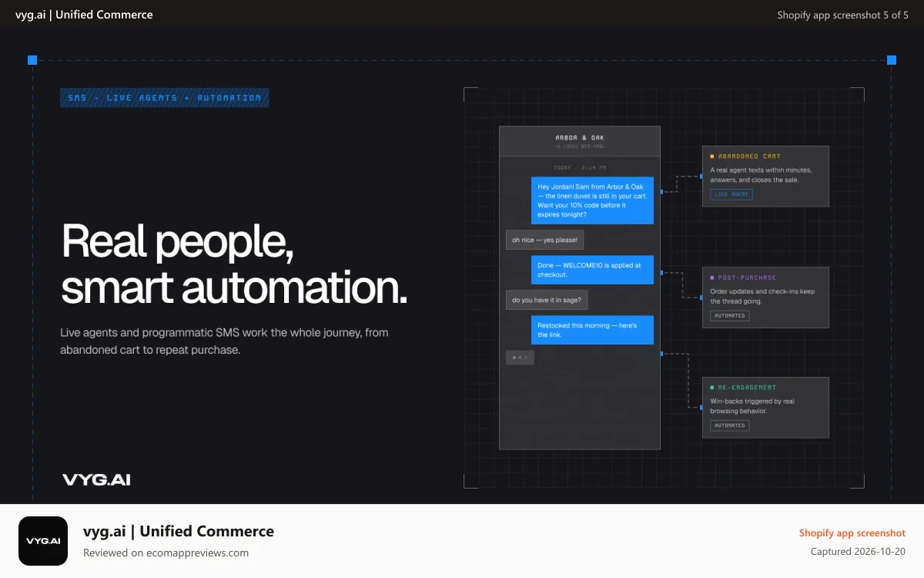924x578 pixels.
Task: Click the typing indicator bubble in the chat
Action: click(x=520, y=358)
